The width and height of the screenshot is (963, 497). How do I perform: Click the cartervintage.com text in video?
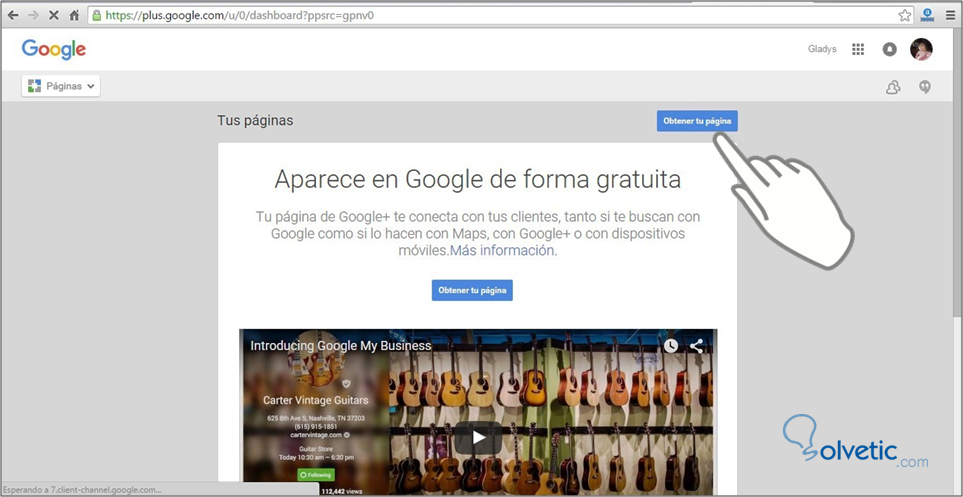coord(316,434)
